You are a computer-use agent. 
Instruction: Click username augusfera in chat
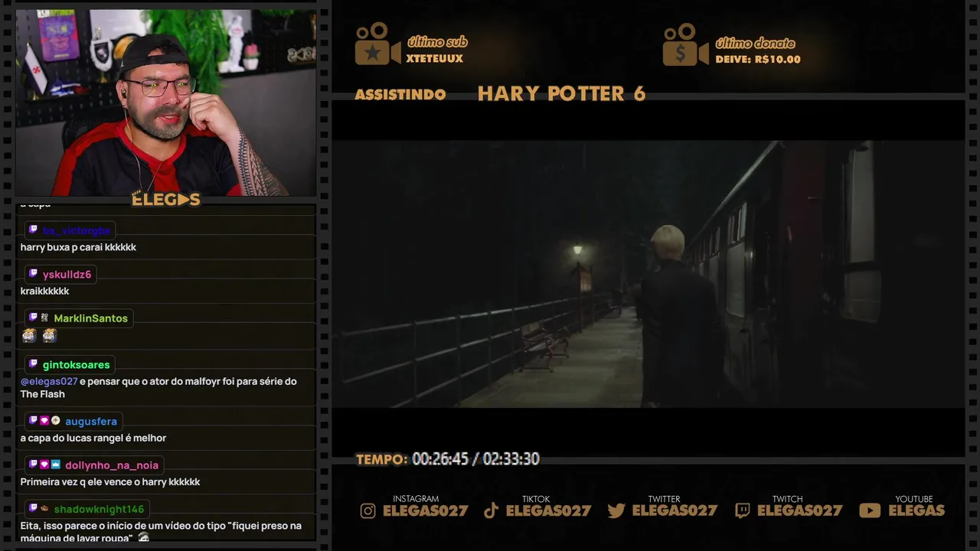pos(91,422)
